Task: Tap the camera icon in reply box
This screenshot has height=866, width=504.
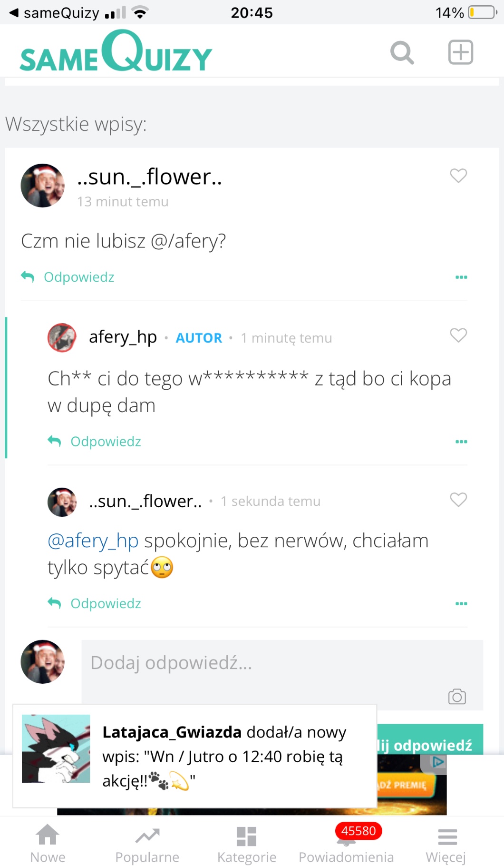Action: point(457,697)
